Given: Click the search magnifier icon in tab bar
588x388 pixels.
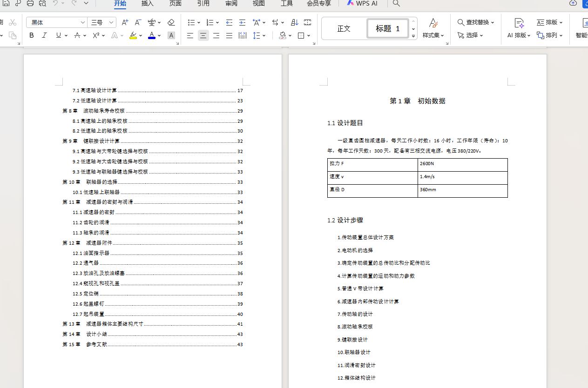Looking at the screenshot, I should [396, 3].
